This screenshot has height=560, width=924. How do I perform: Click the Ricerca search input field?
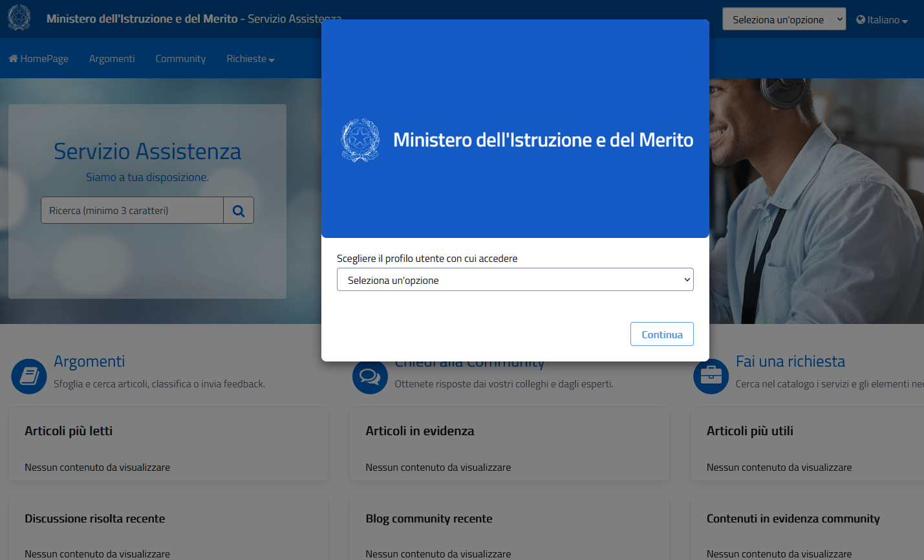[x=132, y=211]
